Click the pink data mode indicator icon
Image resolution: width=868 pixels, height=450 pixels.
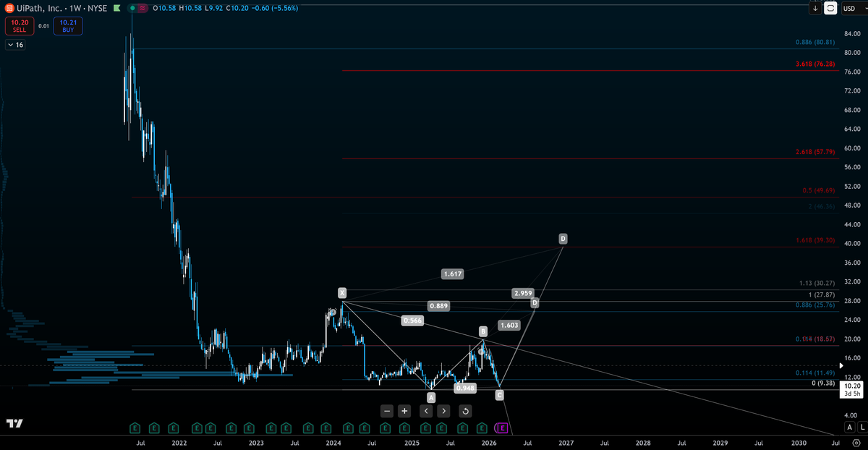(142, 8)
